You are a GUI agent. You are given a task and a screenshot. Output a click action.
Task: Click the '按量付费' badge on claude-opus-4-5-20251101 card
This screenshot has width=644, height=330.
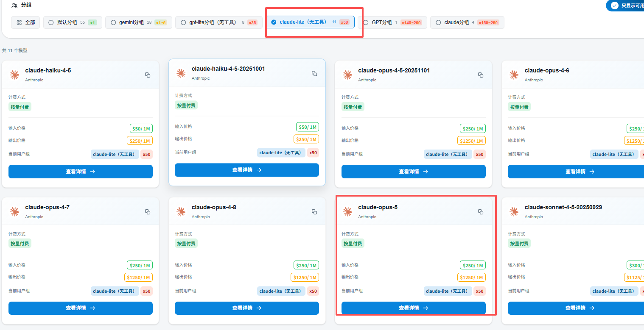coord(353,107)
